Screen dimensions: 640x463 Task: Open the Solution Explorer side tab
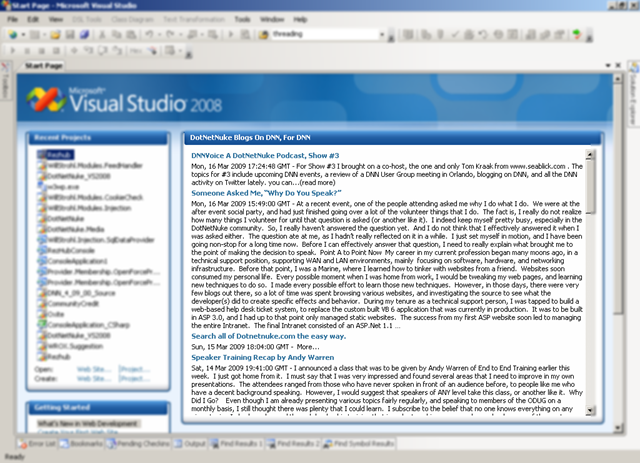633,95
